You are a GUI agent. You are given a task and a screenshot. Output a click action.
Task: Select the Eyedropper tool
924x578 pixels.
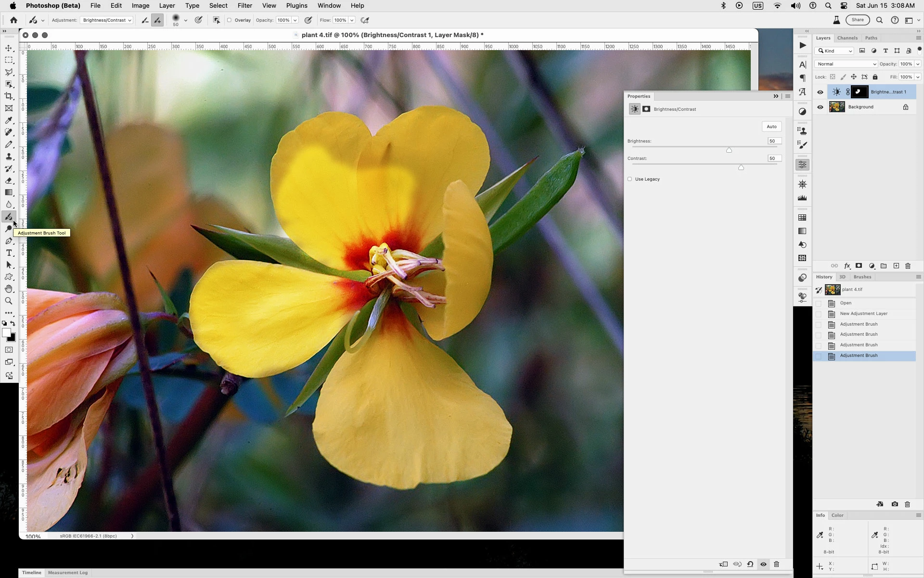[x=9, y=120]
